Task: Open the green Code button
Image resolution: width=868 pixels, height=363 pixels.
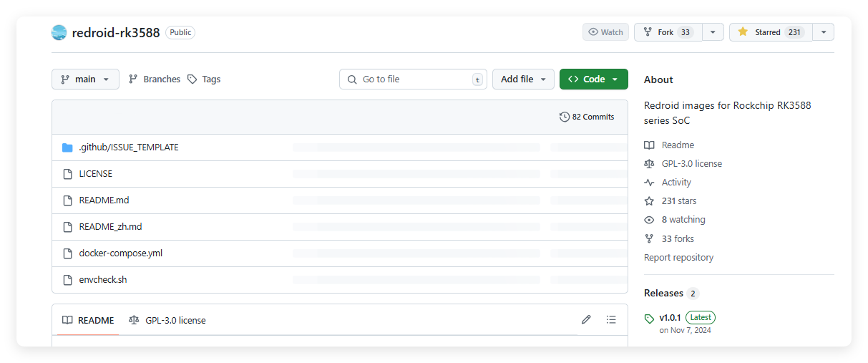Action: [593, 79]
